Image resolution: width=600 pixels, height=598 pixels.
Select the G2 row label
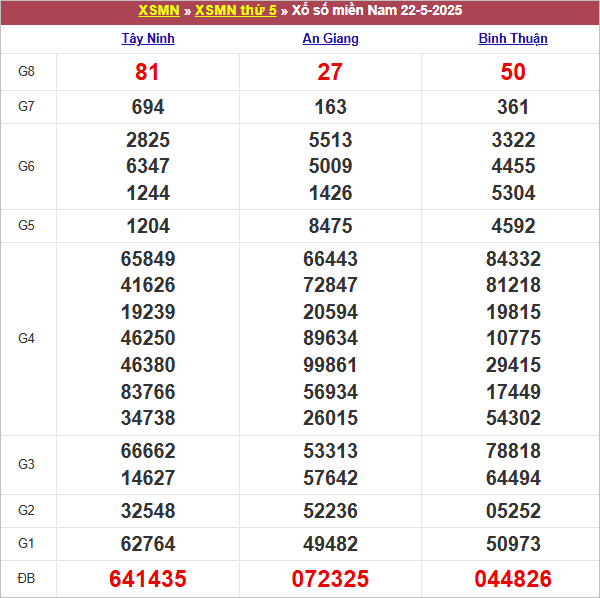26,510
